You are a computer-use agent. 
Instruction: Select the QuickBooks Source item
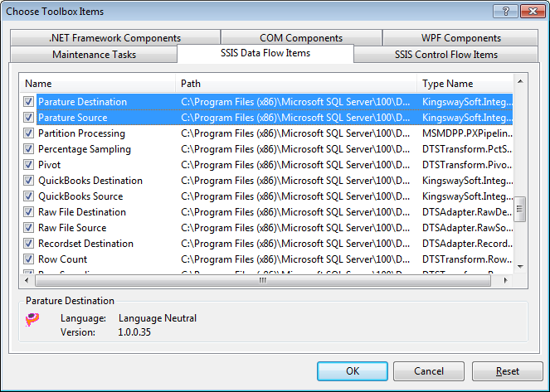(x=80, y=196)
